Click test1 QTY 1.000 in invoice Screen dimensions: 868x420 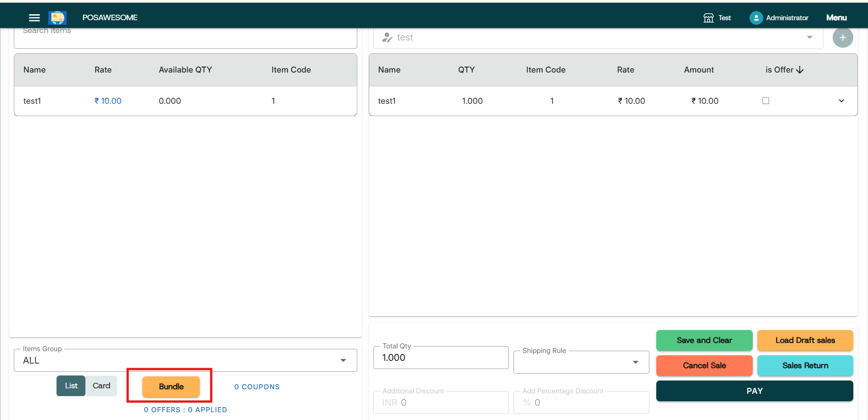pos(472,101)
